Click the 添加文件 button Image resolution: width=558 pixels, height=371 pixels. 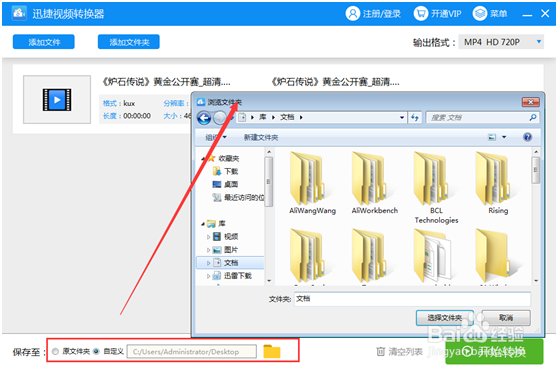pyautogui.click(x=44, y=42)
